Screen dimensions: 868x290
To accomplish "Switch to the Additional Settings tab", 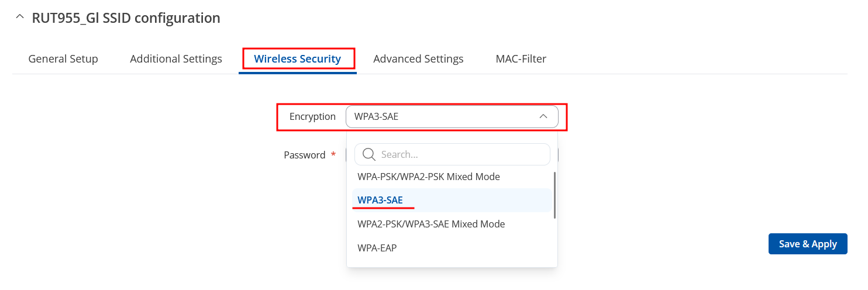I will [x=176, y=58].
